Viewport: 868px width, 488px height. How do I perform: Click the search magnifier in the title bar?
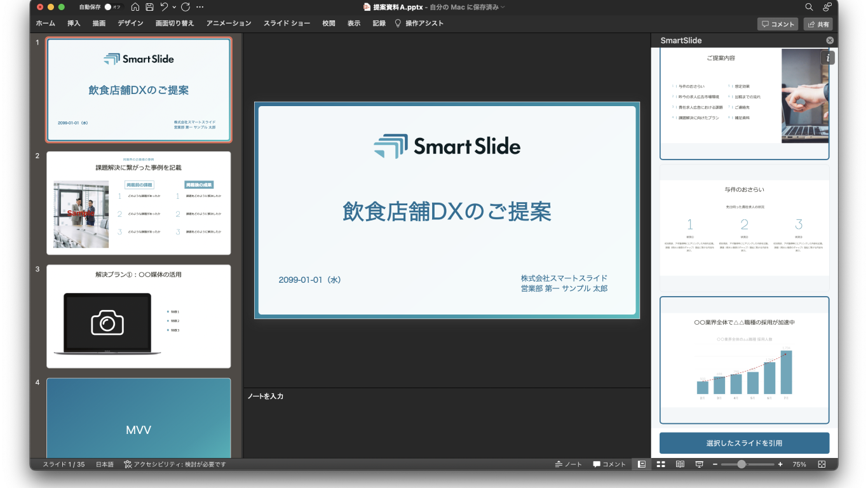pos(809,7)
